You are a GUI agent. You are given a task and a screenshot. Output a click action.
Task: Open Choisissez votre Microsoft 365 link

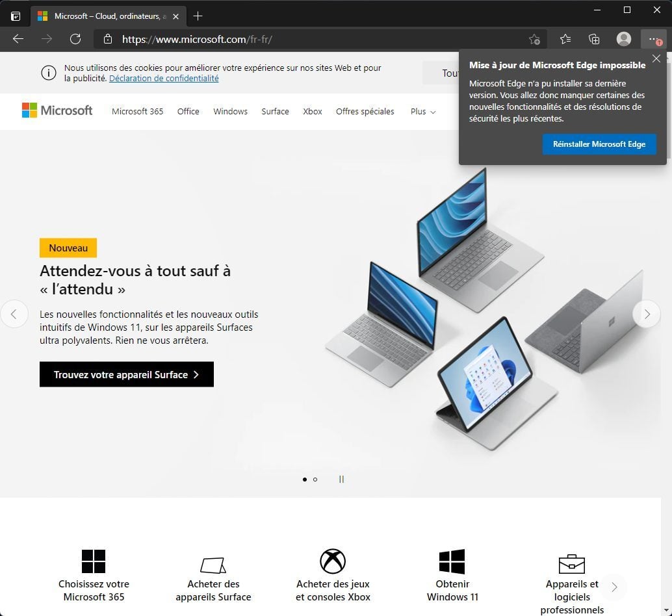pos(94,590)
